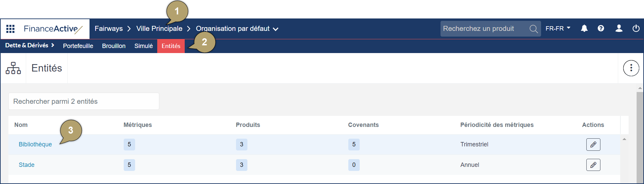This screenshot has height=184, width=644.
Task: Open the apps grid launcher icon
Action: (10, 29)
